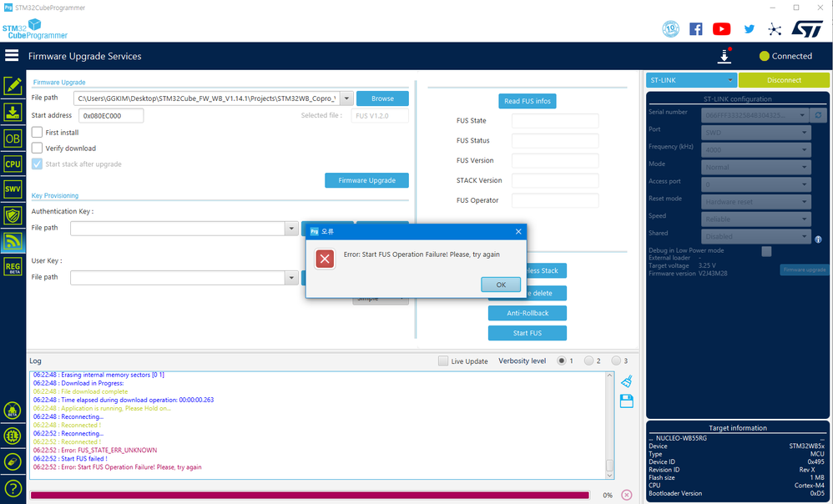Click the eraser icon in sidebar
This screenshot has height=504, width=833.
coord(13,461)
